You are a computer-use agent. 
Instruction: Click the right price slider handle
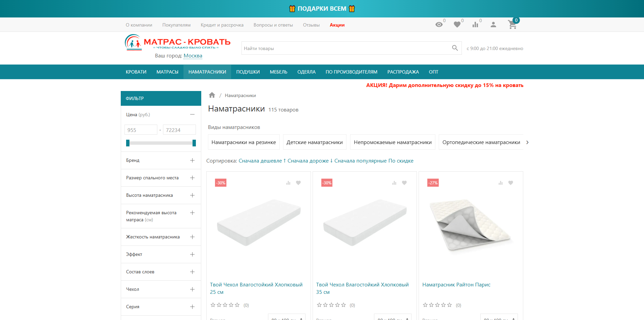point(194,143)
